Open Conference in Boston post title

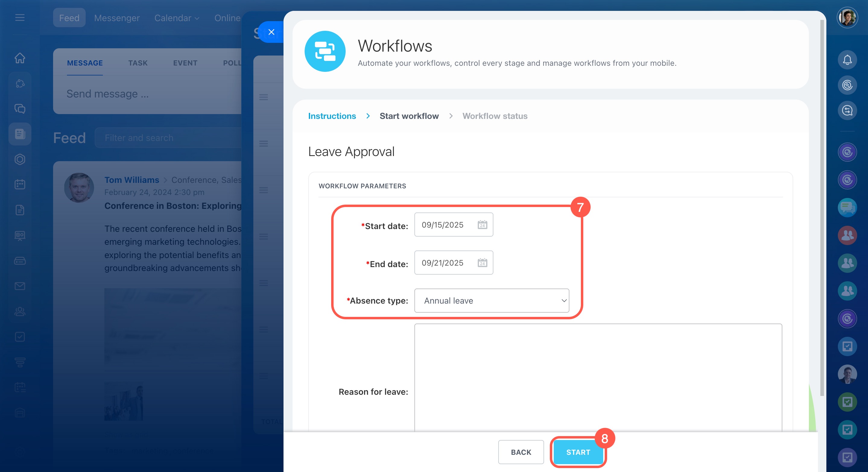(173, 206)
